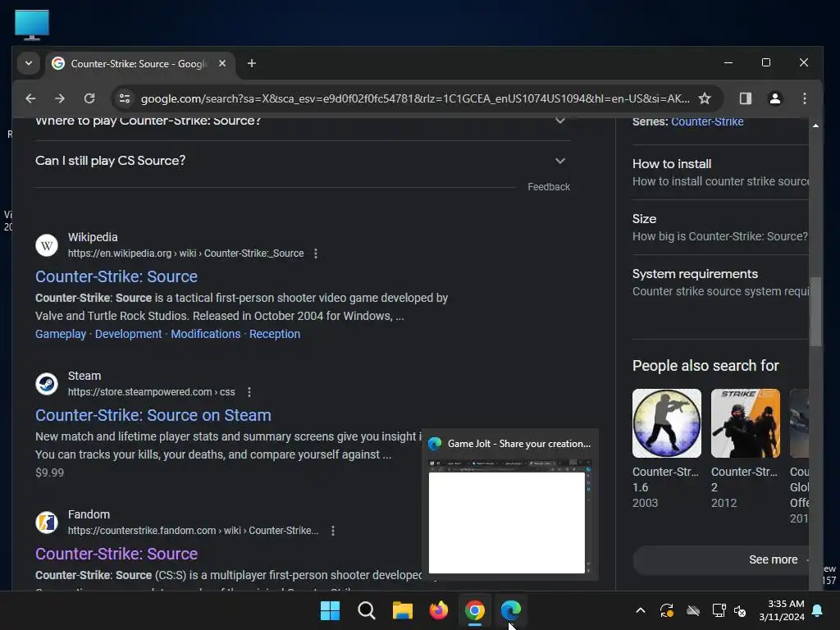Open the System requirements section

(720, 282)
